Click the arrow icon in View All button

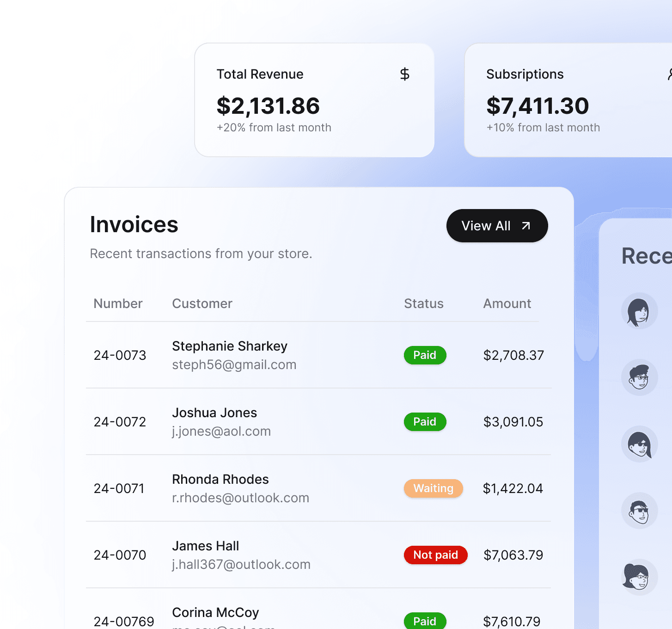(526, 226)
